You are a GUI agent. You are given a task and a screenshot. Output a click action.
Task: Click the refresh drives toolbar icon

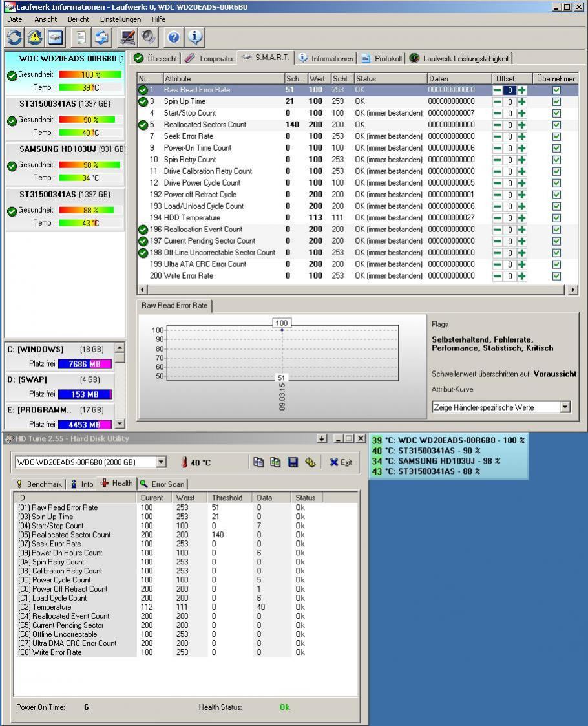[14, 37]
